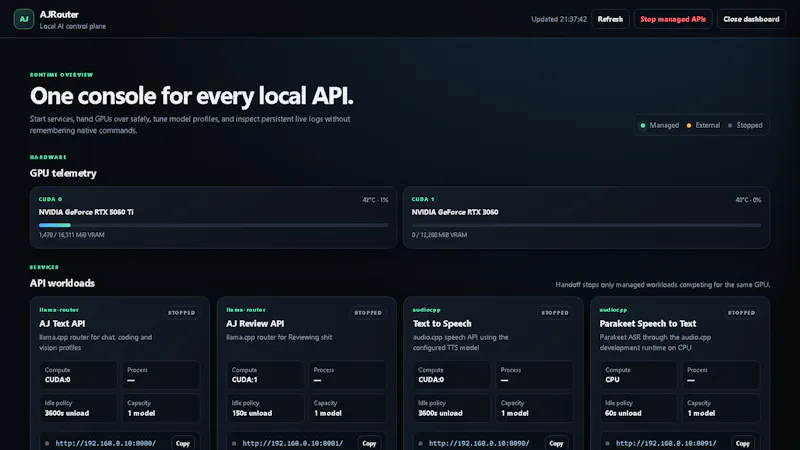Click the Parakeet 60s unload idle policy
This screenshot has width=800, height=450.
[x=638, y=408]
